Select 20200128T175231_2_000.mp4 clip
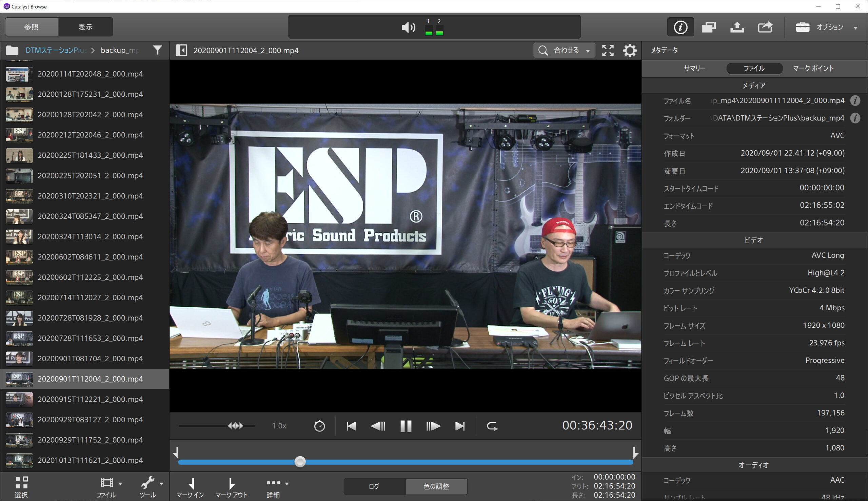The width and height of the screenshot is (868, 501). [85, 94]
